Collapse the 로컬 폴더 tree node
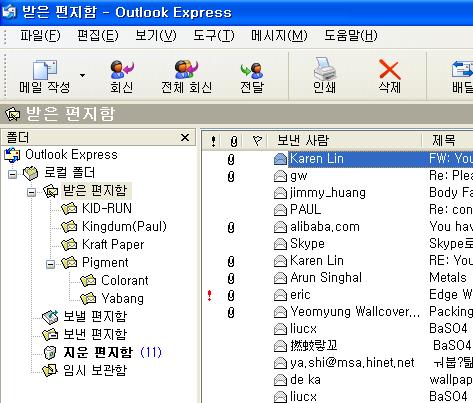Screen dimensions: 473x403 coord(12,174)
